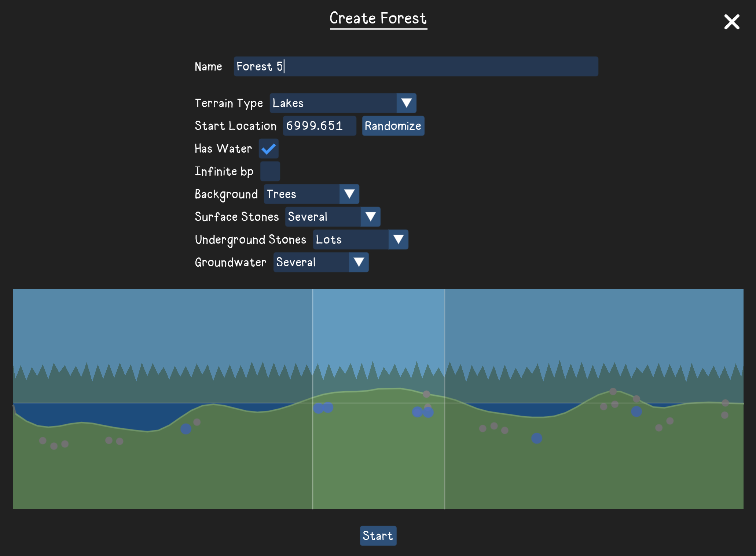Image resolution: width=756 pixels, height=556 pixels.
Task: Close the Create Forest dialog
Action: tap(731, 22)
